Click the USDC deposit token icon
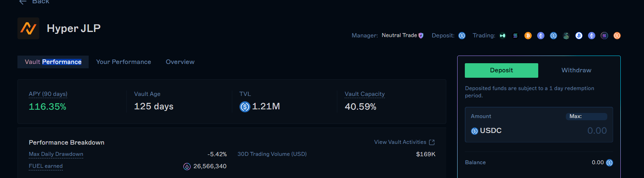This screenshot has width=644, height=178. 462,36
